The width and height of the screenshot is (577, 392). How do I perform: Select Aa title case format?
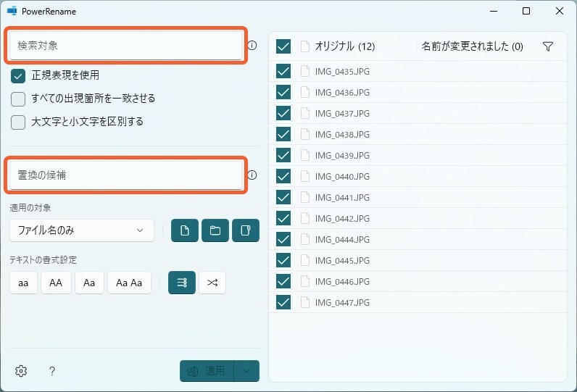pyautogui.click(x=89, y=283)
